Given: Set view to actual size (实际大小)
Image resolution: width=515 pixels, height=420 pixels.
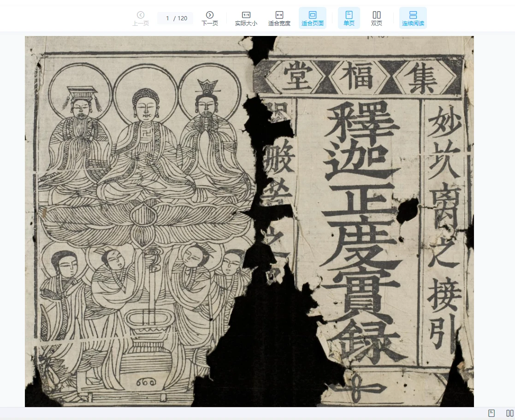Looking at the screenshot, I should [246, 18].
